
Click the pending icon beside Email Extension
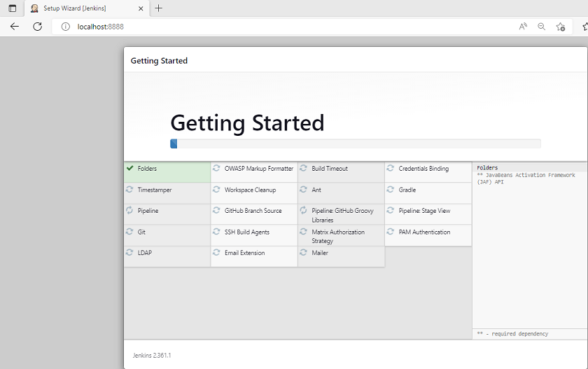[216, 252]
